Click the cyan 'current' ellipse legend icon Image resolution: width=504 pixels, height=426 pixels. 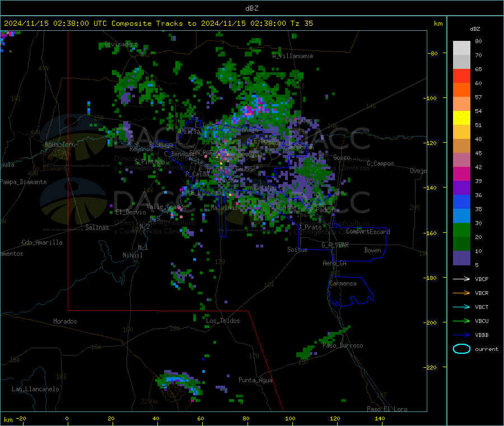461,349
